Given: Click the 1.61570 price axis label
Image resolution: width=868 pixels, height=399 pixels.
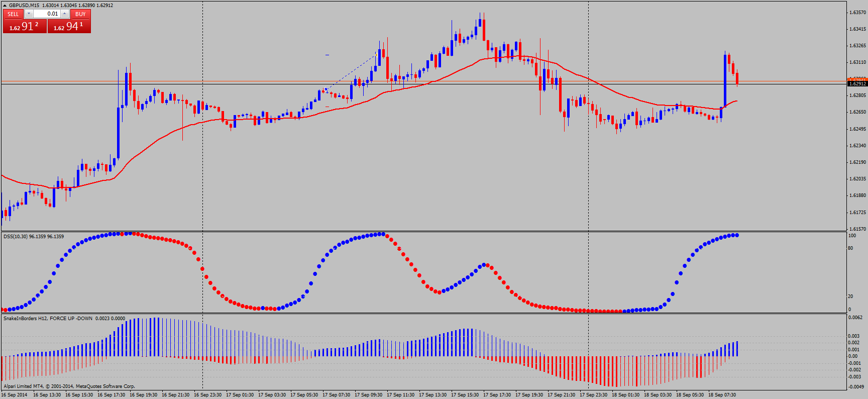Looking at the screenshot, I should (857, 229).
